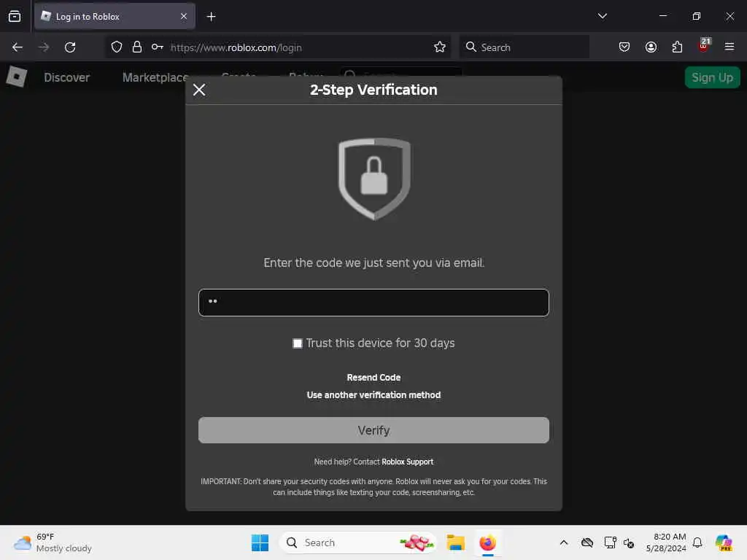Click the Firefox taskbar icon
The width and height of the screenshot is (747, 560).
point(488,542)
